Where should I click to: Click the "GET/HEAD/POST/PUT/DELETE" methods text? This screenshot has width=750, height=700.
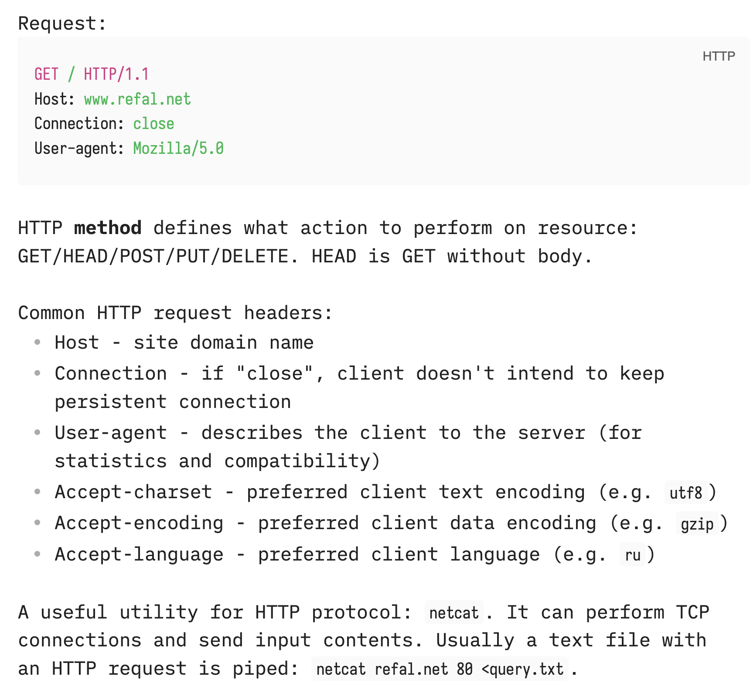153,256
